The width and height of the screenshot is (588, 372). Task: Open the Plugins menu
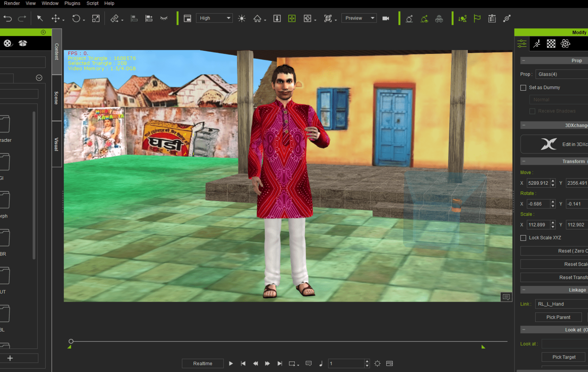[72, 3]
